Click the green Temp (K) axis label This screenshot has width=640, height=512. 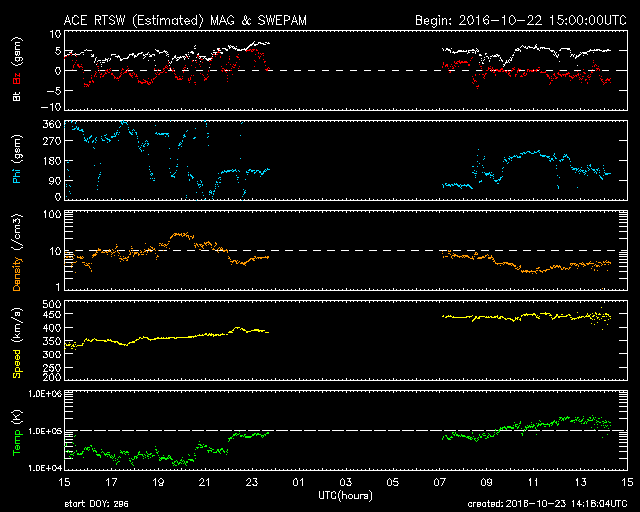pyautogui.click(x=17, y=430)
